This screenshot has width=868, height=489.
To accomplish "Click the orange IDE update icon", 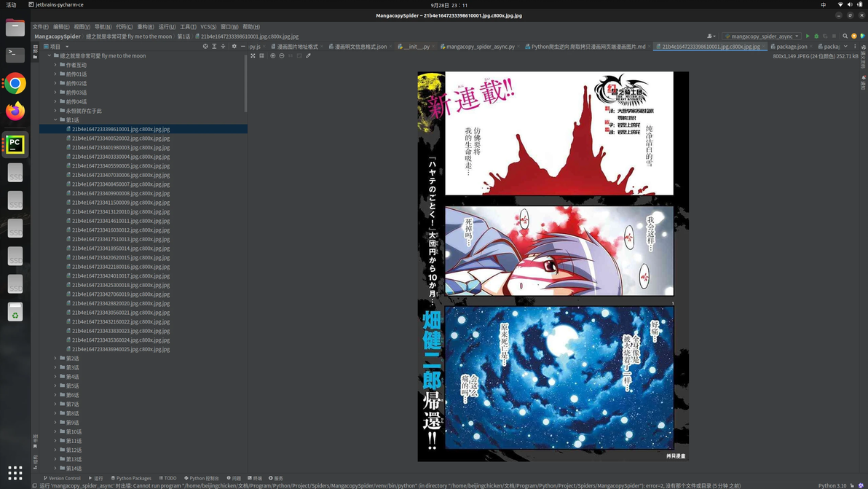I will tap(854, 36).
